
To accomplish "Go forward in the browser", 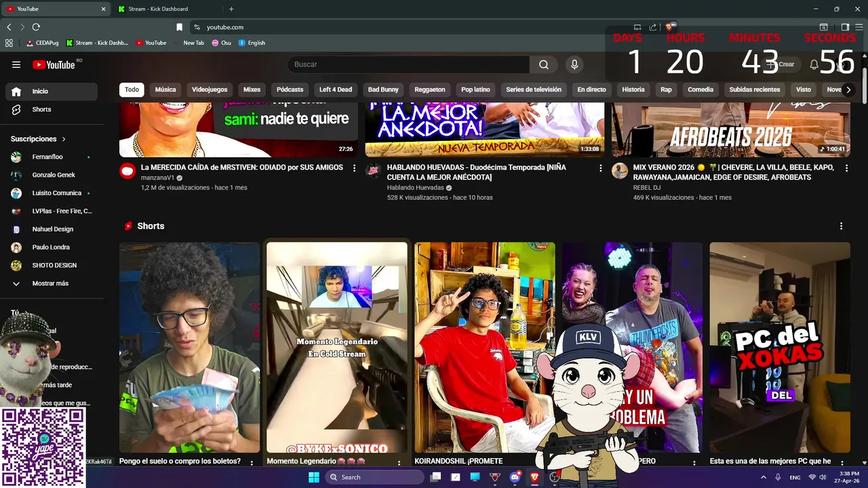I will click(22, 27).
